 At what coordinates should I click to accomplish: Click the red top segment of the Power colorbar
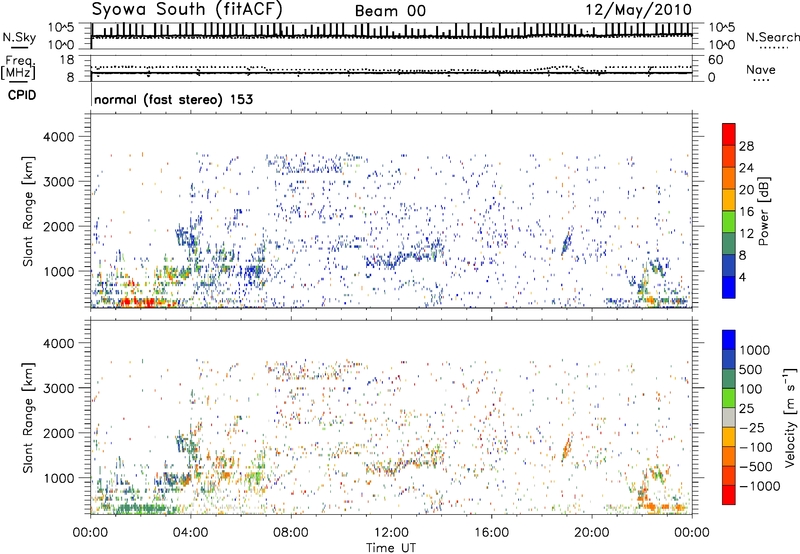point(729,135)
